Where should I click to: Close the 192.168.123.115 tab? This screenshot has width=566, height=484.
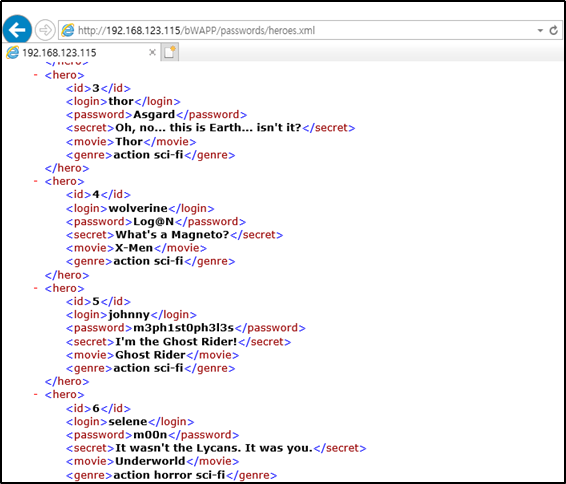pyautogui.click(x=152, y=52)
